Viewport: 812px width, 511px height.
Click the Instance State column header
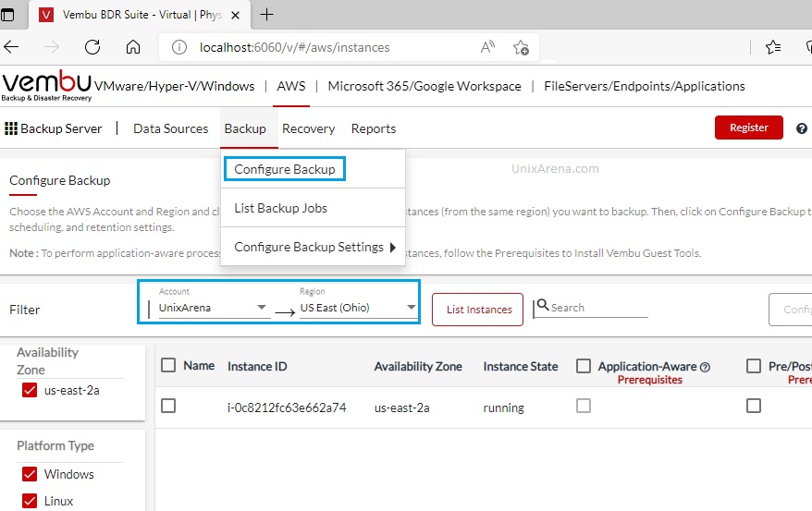521,367
